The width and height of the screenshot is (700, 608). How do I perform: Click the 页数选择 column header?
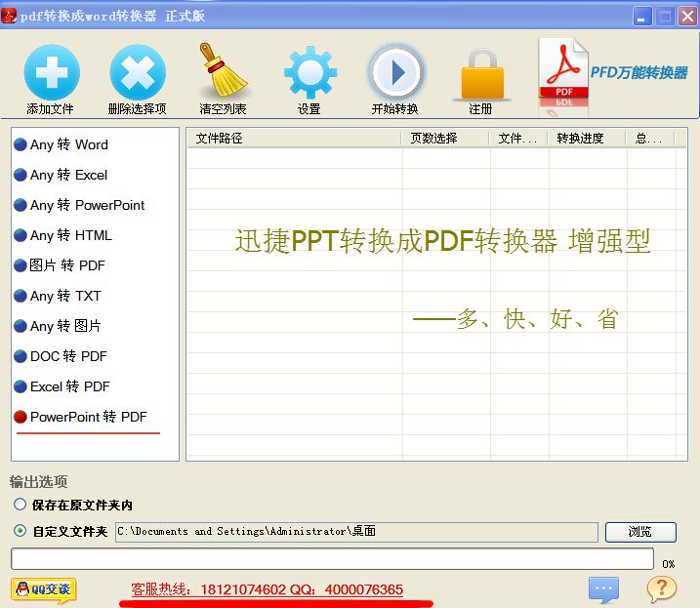[445, 139]
